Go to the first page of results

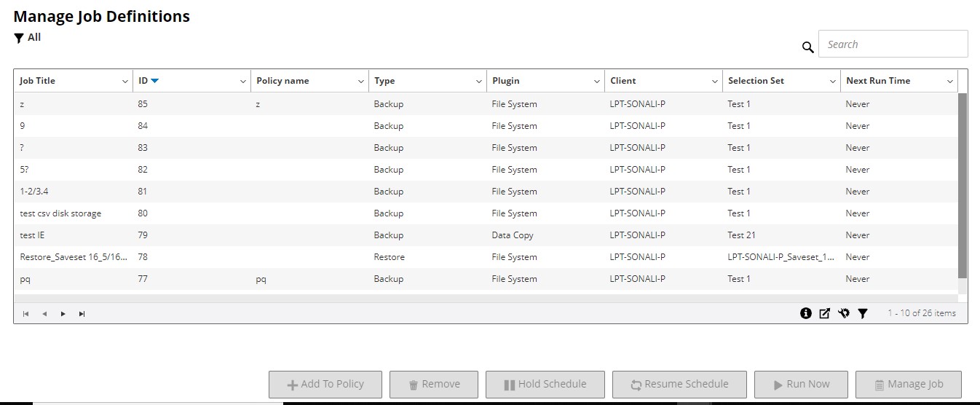pyautogui.click(x=25, y=314)
